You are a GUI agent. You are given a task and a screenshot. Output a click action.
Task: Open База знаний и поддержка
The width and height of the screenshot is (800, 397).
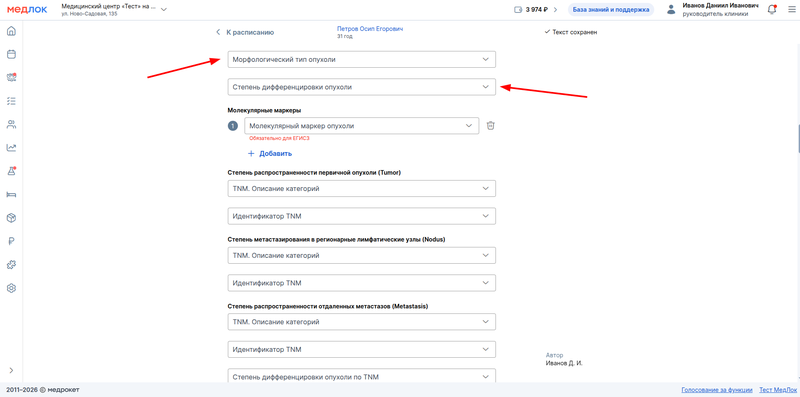(611, 10)
